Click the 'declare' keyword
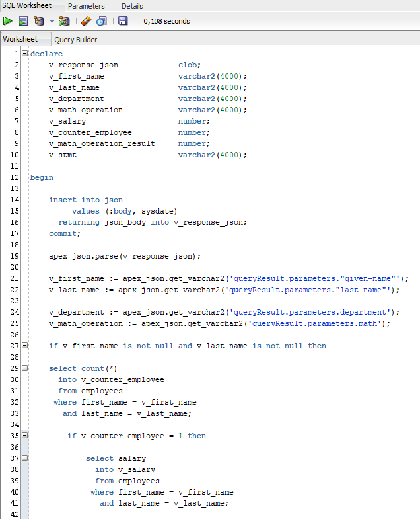 pos(46,54)
